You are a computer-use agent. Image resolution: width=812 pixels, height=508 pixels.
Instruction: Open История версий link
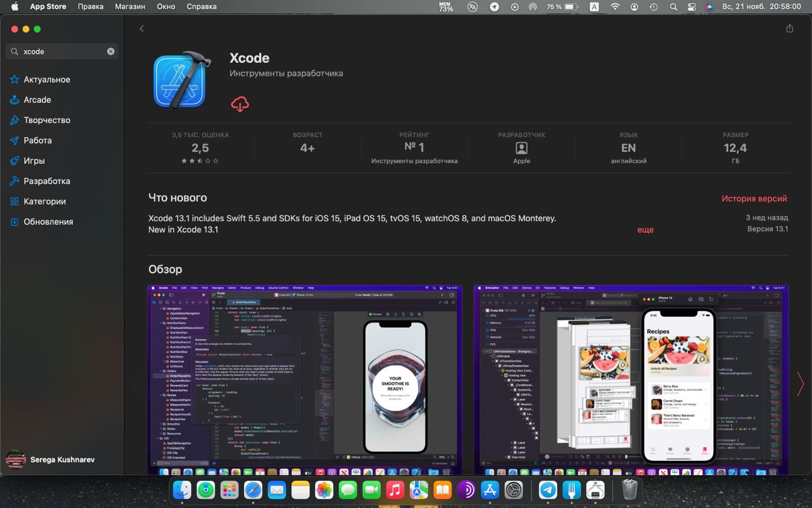754,199
